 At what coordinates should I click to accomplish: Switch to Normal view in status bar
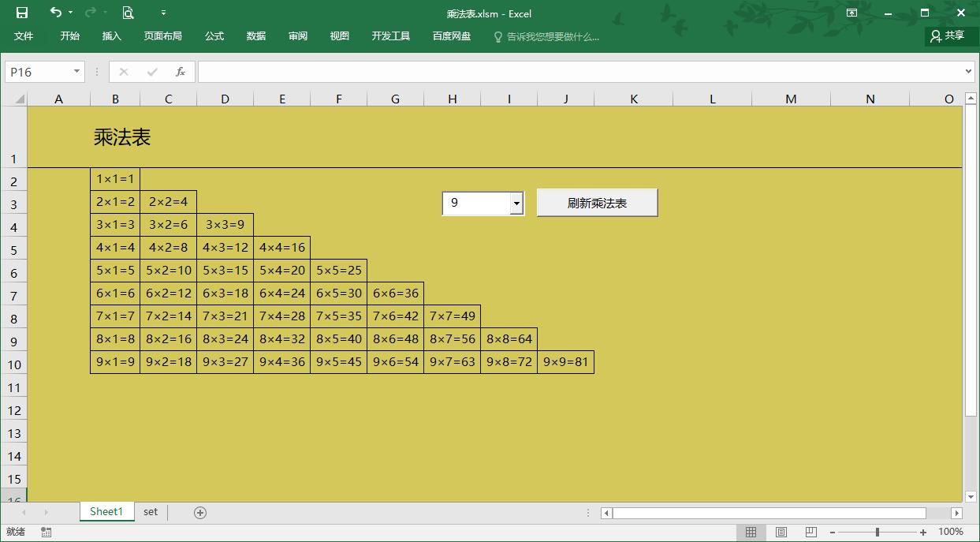pyautogui.click(x=751, y=533)
